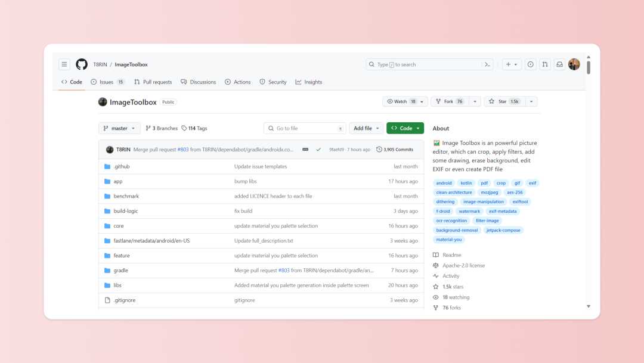This screenshot has width=644, height=363.
Task: Click the 'android' topic tag
Action: point(444,183)
